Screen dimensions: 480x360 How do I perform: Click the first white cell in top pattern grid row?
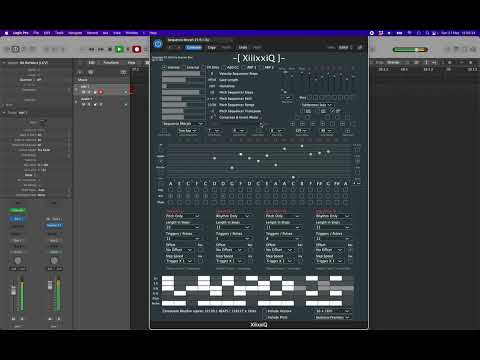(x=168, y=278)
